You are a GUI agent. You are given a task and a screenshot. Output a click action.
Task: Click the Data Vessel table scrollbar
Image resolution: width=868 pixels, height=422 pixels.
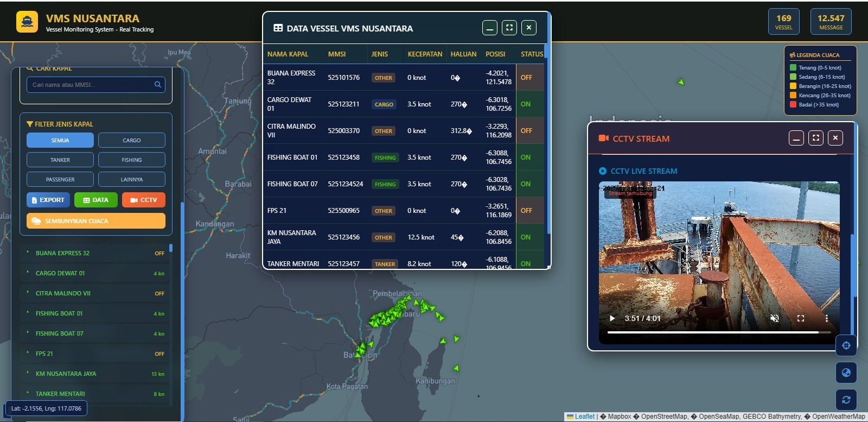[x=546, y=52]
